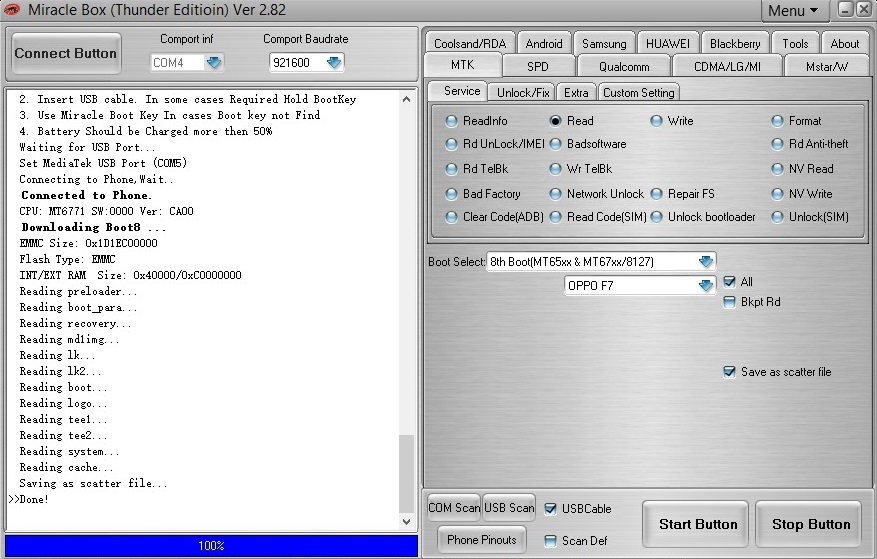
Task: Select the Bad Factory radio option
Action: (x=451, y=194)
